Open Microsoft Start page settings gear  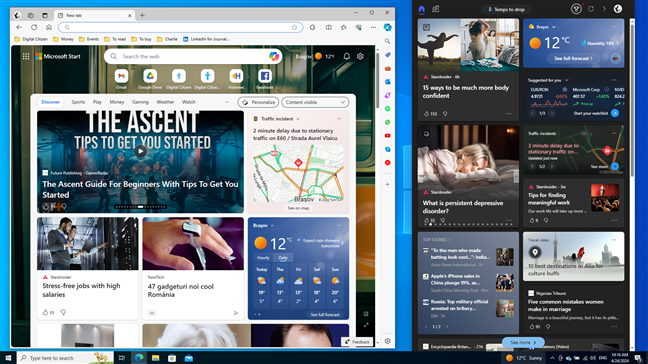(x=360, y=56)
